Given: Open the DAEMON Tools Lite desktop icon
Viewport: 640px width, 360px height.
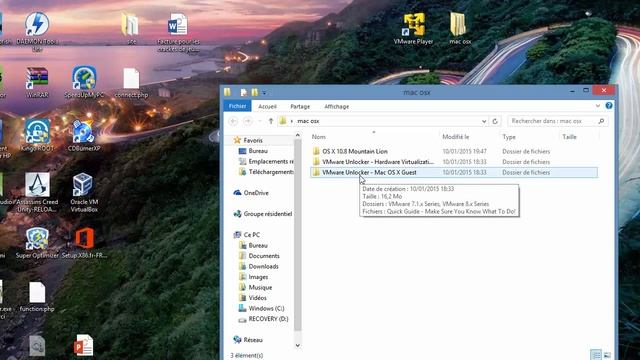Looking at the screenshot, I should (37, 32).
